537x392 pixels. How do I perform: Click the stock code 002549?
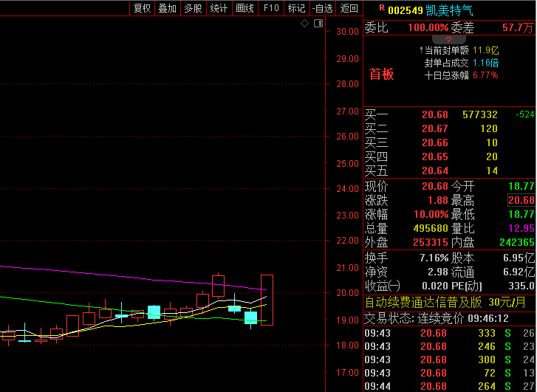coord(406,10)
